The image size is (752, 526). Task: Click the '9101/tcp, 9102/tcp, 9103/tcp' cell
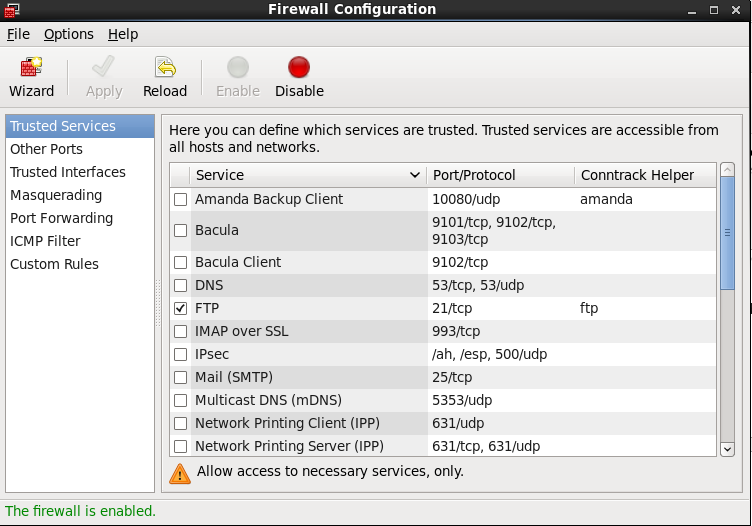click(494, 231)
